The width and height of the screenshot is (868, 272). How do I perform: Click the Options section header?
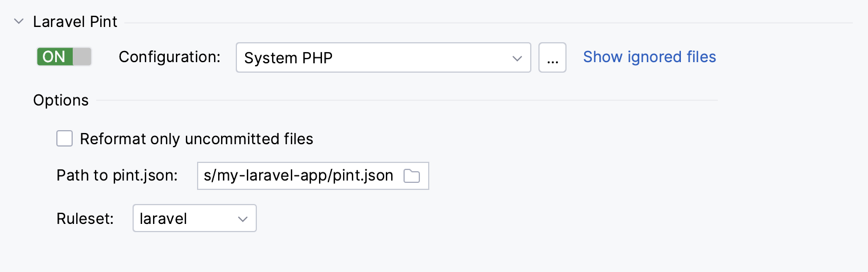pos(61,100)
